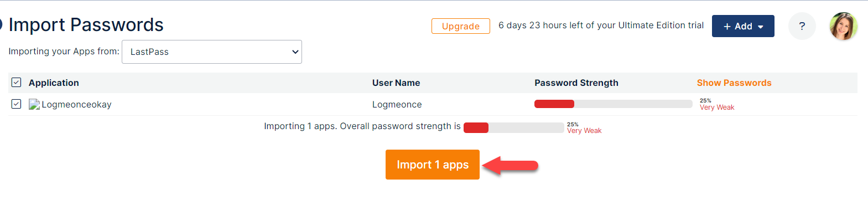
Task: Click the Logmeonce user name cell
Action: pyautogui.click(x=397, y=104)
